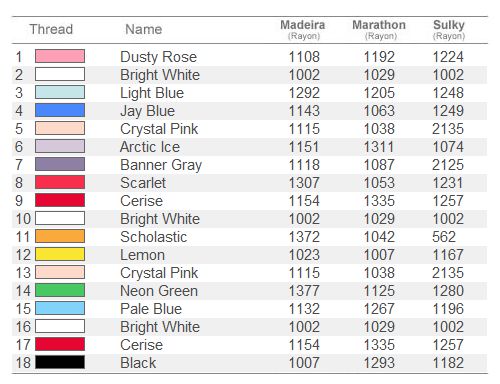Select the Arctic Ice lavender swatch

click(60, 146)
